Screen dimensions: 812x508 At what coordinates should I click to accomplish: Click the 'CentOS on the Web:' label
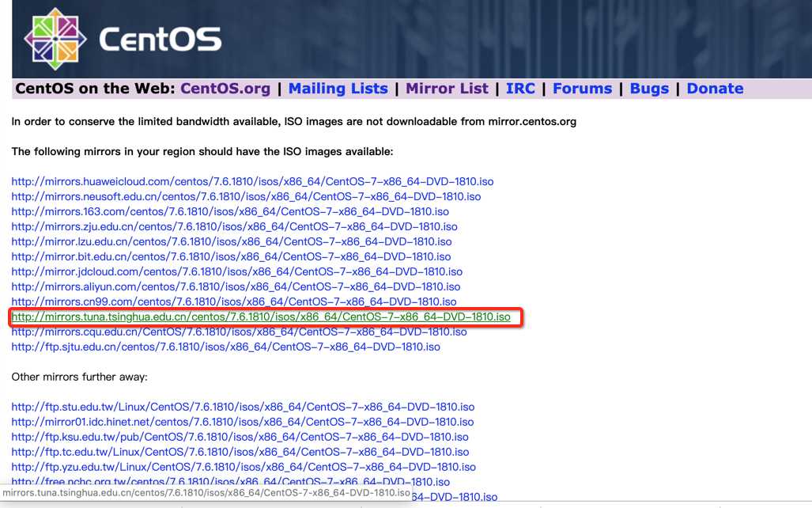coord(96,89)
